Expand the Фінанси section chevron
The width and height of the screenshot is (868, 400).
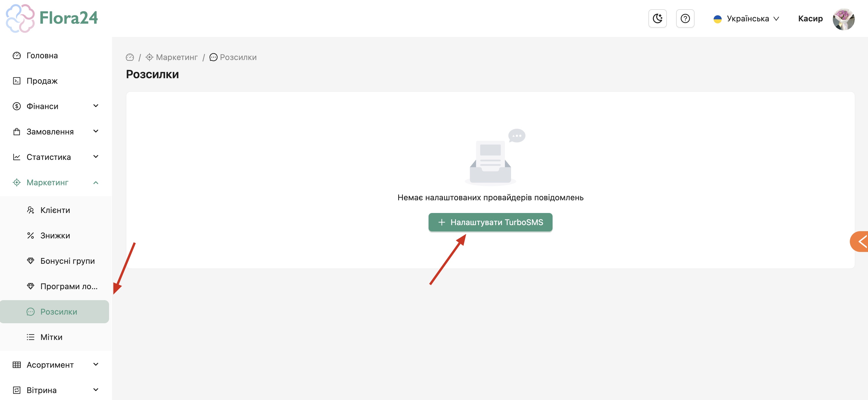tap(96, 106)
